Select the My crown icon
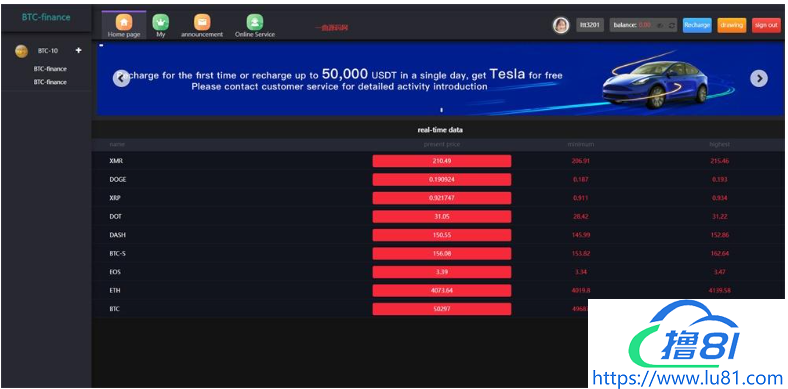Viewport: 788px width, 389px height. pyautogui.click(x=160, y=22)
